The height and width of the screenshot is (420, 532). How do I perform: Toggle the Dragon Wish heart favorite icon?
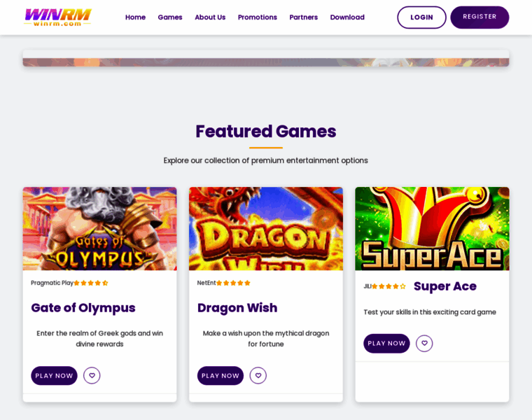click(258, 376)
